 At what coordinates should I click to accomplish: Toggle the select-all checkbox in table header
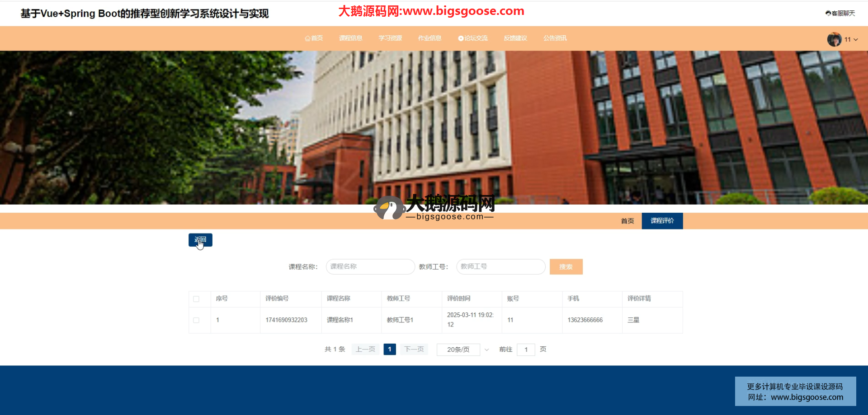196,299
